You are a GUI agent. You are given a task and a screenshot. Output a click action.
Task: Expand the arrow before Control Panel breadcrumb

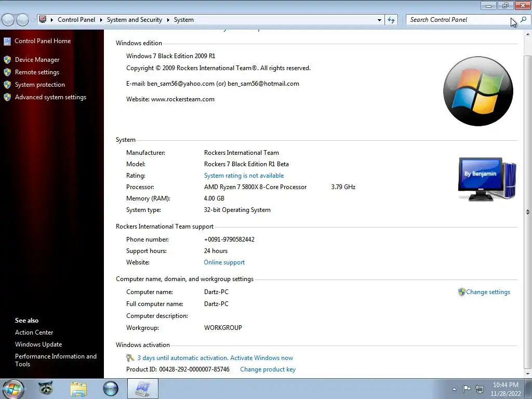tap(52, 20)
